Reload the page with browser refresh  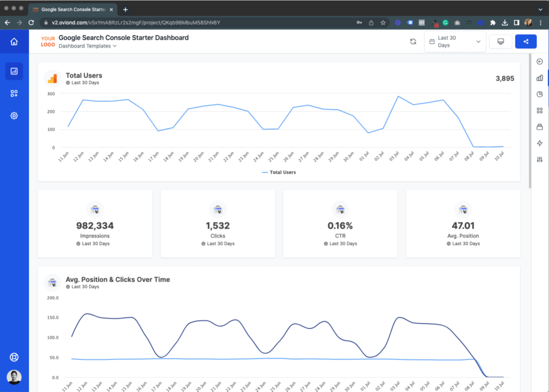31,22
